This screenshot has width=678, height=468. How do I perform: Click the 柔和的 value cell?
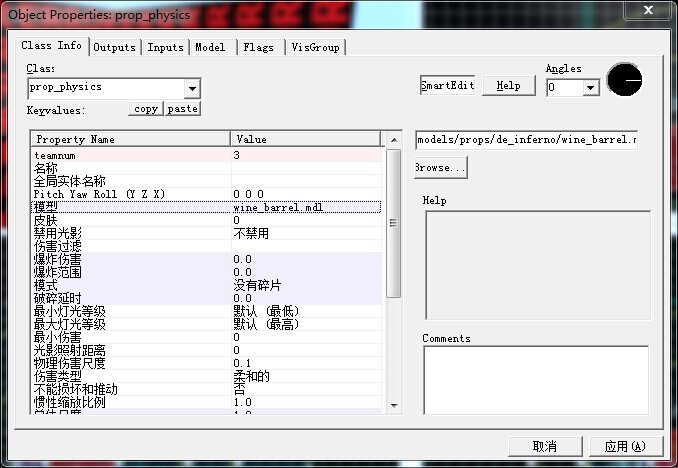point(307,376)
